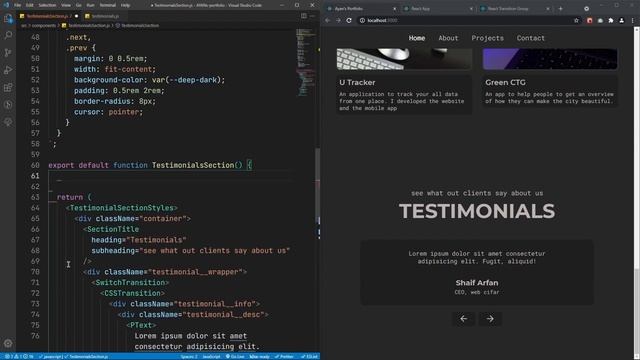
Task: Click the split editor icon
Action: (x=304, y=16)
